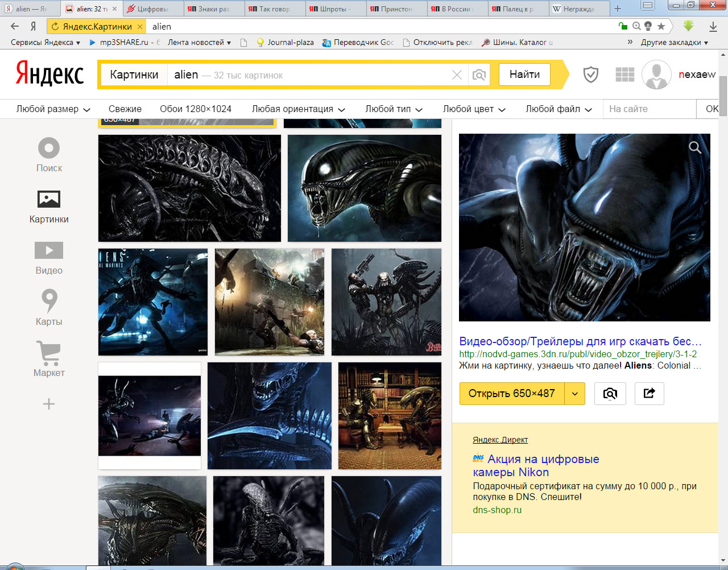
Task: Click the Найти search button
Action: 524,75
